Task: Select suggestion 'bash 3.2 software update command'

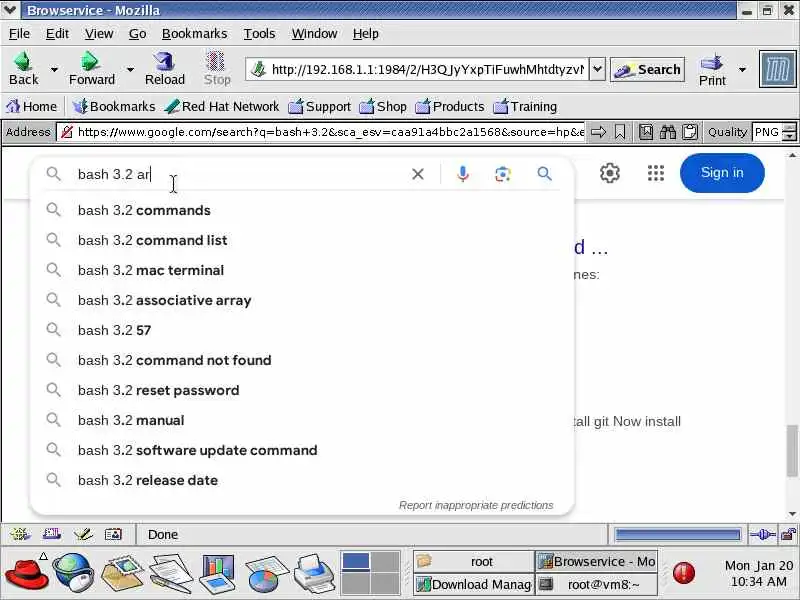Action: [x=302, y=451]
